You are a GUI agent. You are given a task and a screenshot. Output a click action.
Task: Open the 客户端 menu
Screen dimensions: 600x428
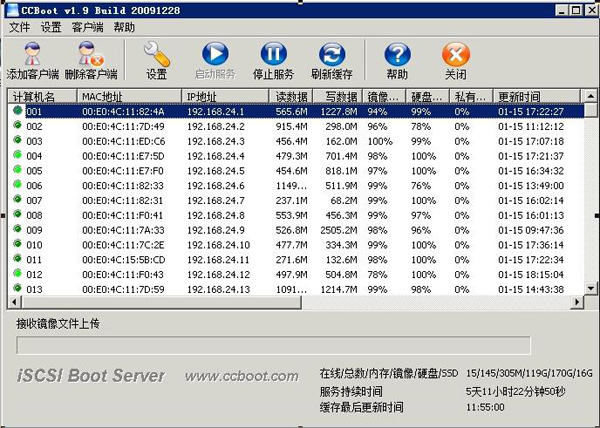(87, 27)
